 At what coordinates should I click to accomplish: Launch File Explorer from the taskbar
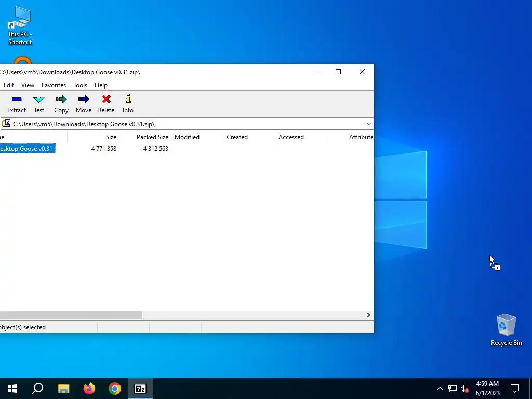[x=63, y=389]
